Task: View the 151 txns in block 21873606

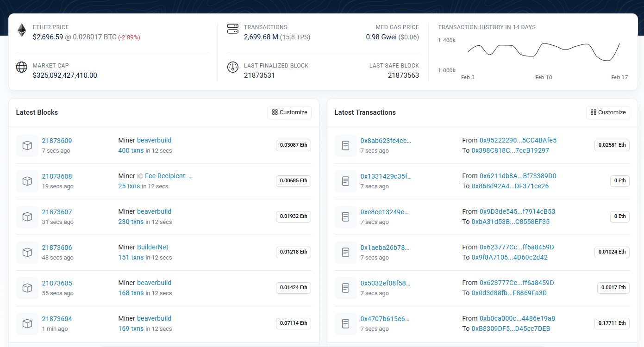Action: point(131,257)
